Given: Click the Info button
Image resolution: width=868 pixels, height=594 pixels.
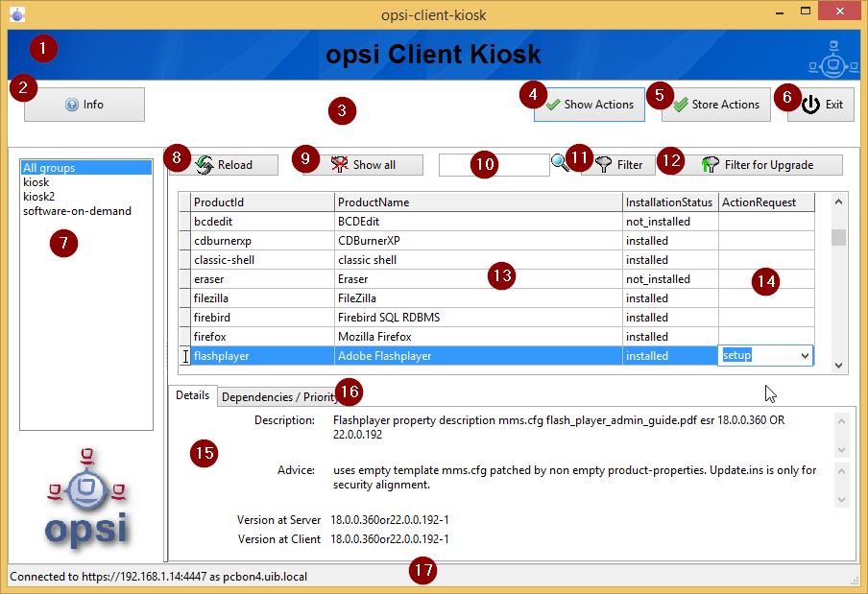Looking at the screenshot, I should (x=84, y=105).
